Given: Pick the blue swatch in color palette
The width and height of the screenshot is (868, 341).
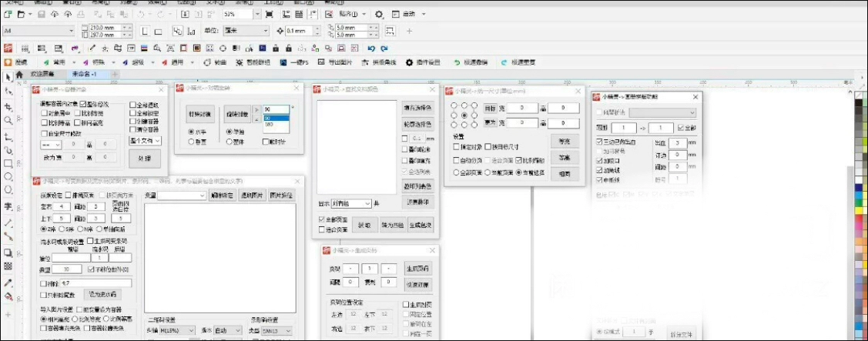Looking at the screenshot, I should [x=860, y=187].
